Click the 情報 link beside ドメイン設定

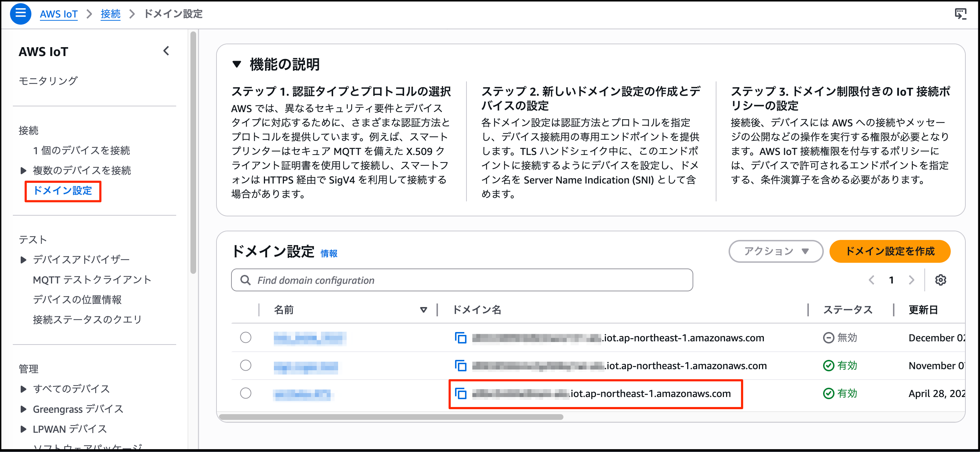(x=329, y=253)
